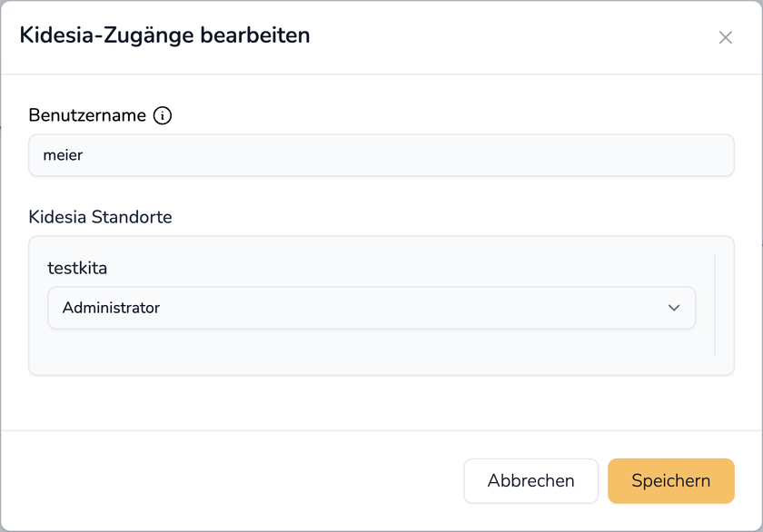The image size is (763, 532).
Task: Click the dialog title Kidesia-Zugänge bearbeiten
Action: (164, 35)
